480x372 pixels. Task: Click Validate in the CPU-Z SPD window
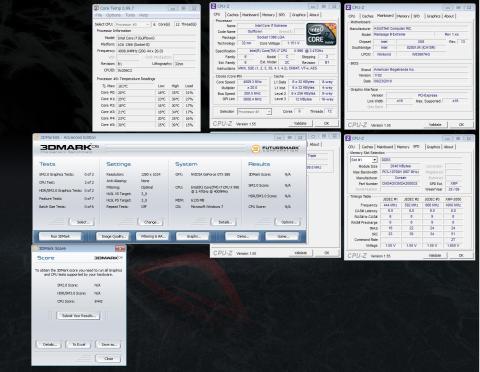(435, 255)
